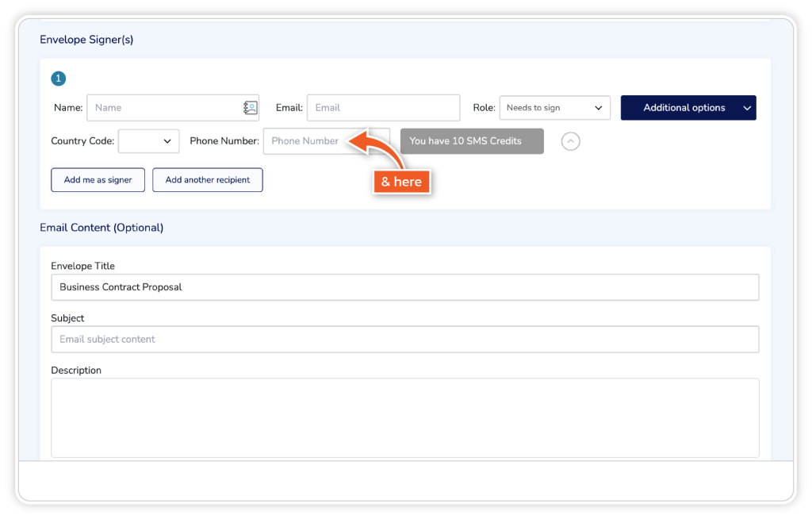The image size is (812, 519).
Task: Click into the signer Email field
Action: click(x=383, y=108)
